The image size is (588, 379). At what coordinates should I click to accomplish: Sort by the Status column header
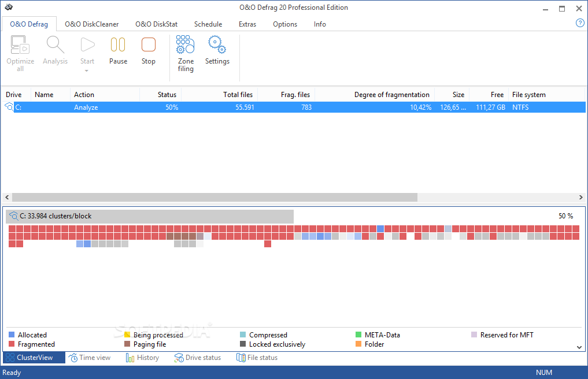coord(161,95)
